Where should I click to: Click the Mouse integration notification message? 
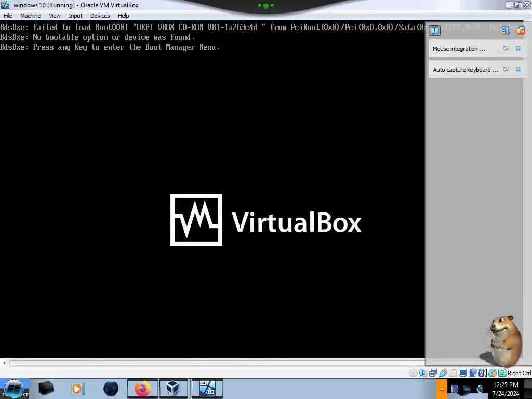[459, 49]
